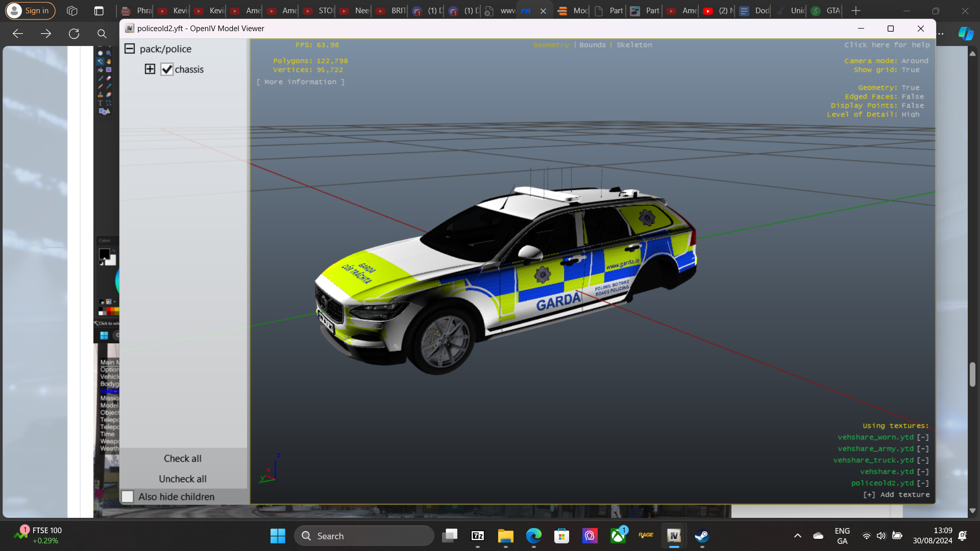Viewport: 980px width, 551px height.
Task: Uncheck the chassis visibility checkbox
Action: [167, 69]
